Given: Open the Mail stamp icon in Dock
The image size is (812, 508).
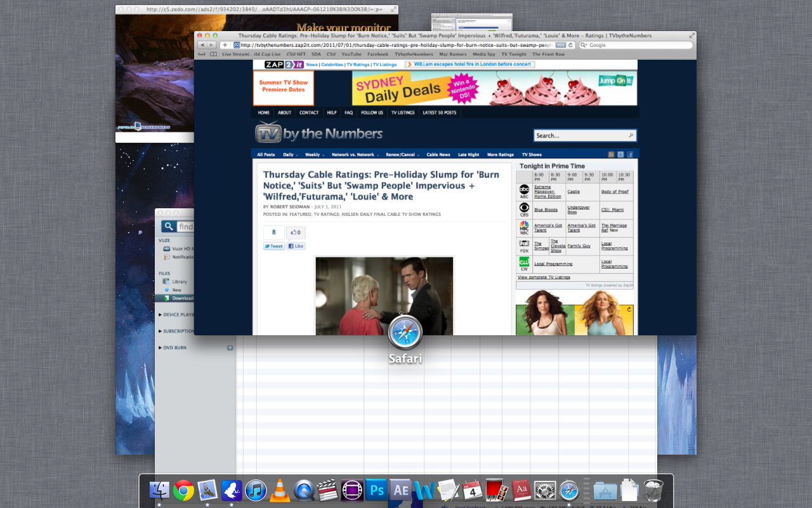Looking at the screenshot, I should coord(207,490).
